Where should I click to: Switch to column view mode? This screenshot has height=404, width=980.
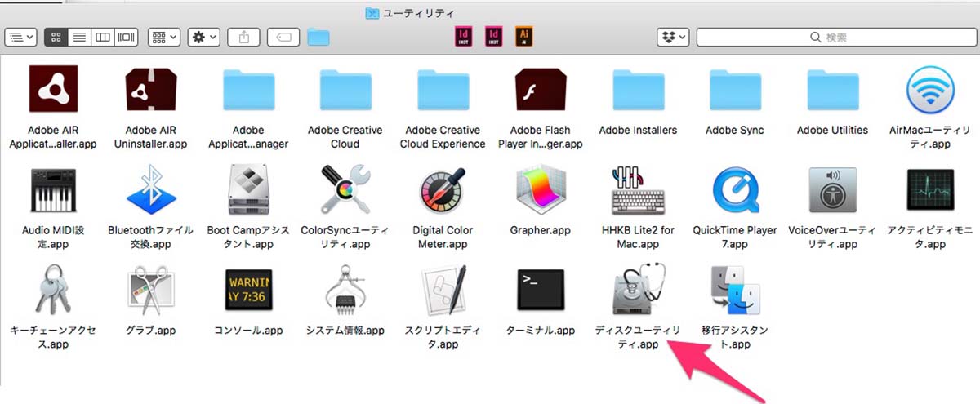tap(102, 37)
